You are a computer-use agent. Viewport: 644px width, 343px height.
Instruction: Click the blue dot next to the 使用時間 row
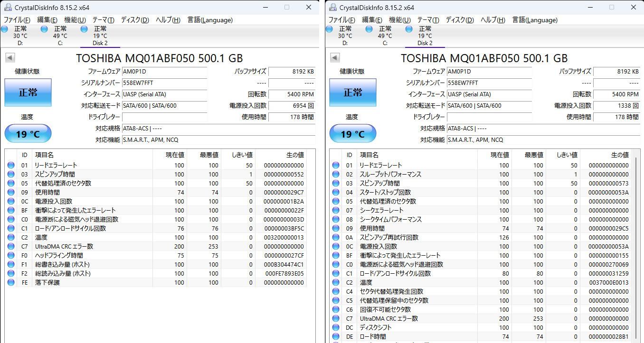click(10, 192)
